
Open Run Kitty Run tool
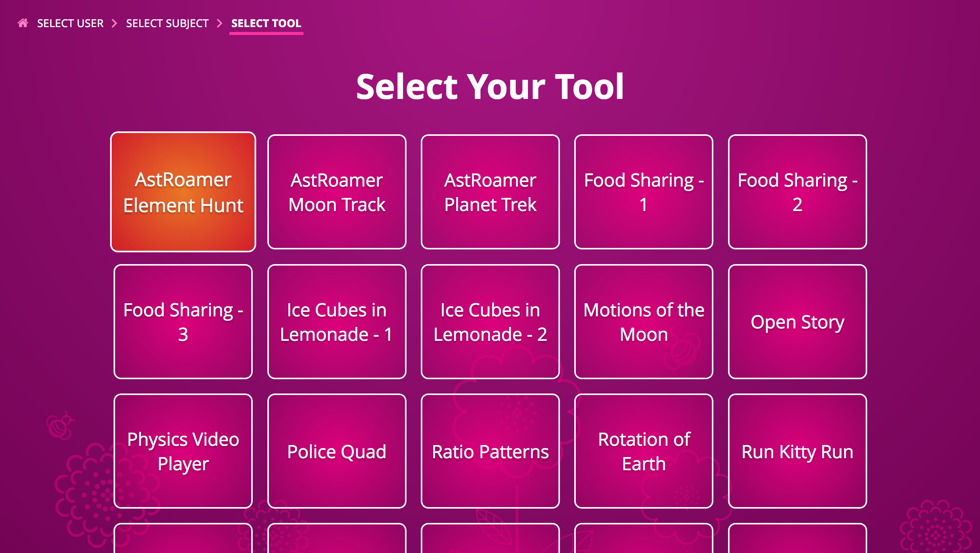(x=797, y=451)
